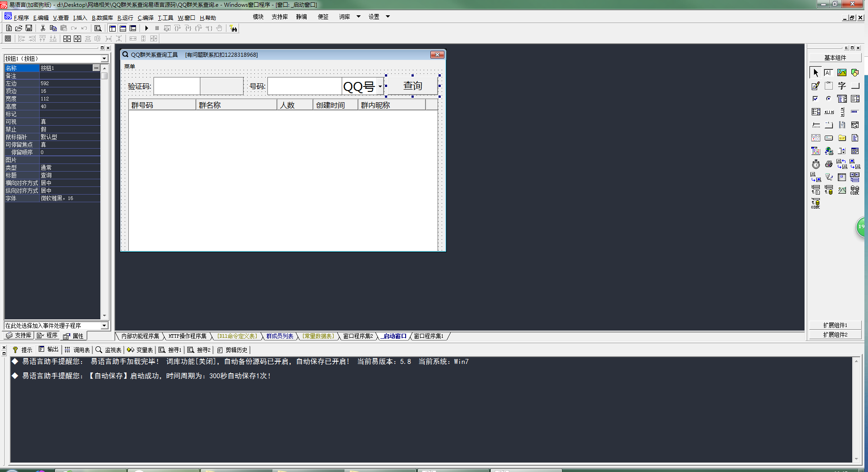Open the 按钮1 component selector dropdown
Image resolution: width=868 pixels, height=472 pixels.
point(104,59)
